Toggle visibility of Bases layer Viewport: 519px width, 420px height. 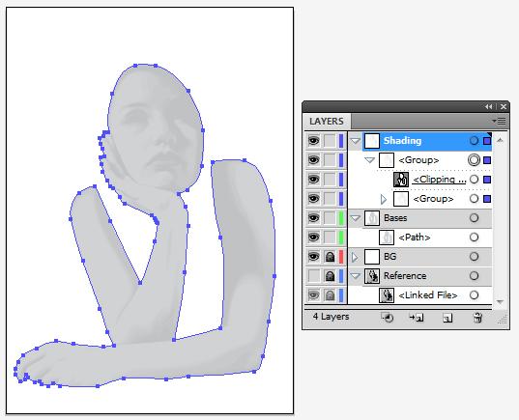coord(313,218)
